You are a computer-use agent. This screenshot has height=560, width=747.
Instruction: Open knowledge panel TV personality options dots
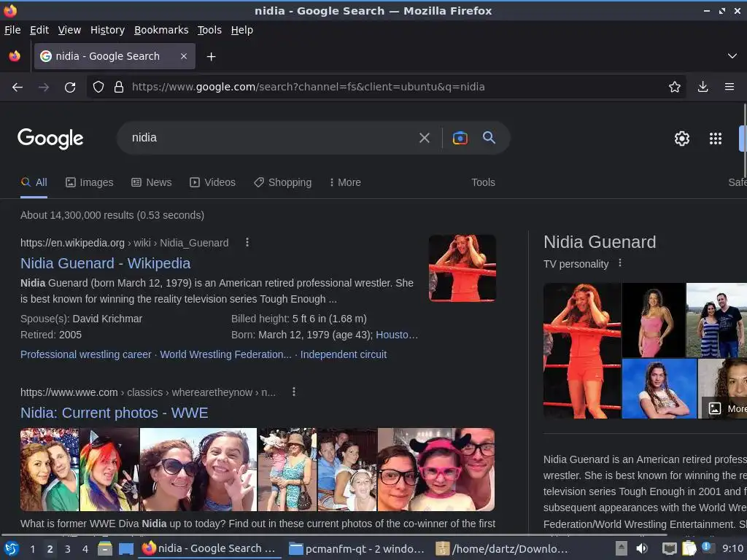pos(620,262)
